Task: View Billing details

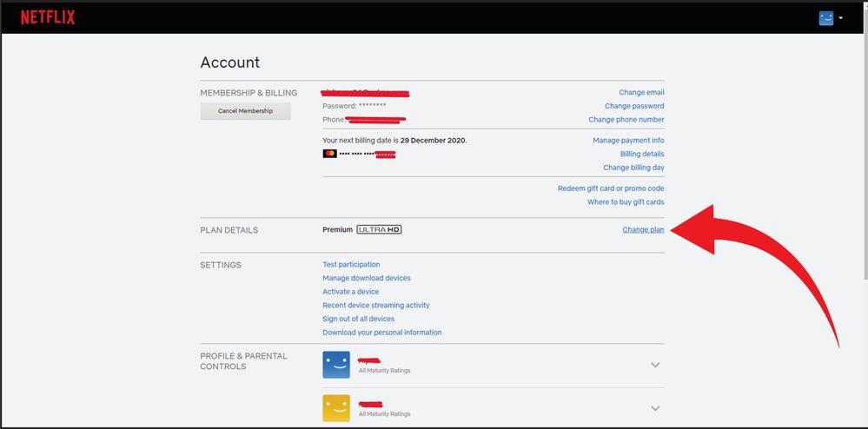Action: click(642, 154)
